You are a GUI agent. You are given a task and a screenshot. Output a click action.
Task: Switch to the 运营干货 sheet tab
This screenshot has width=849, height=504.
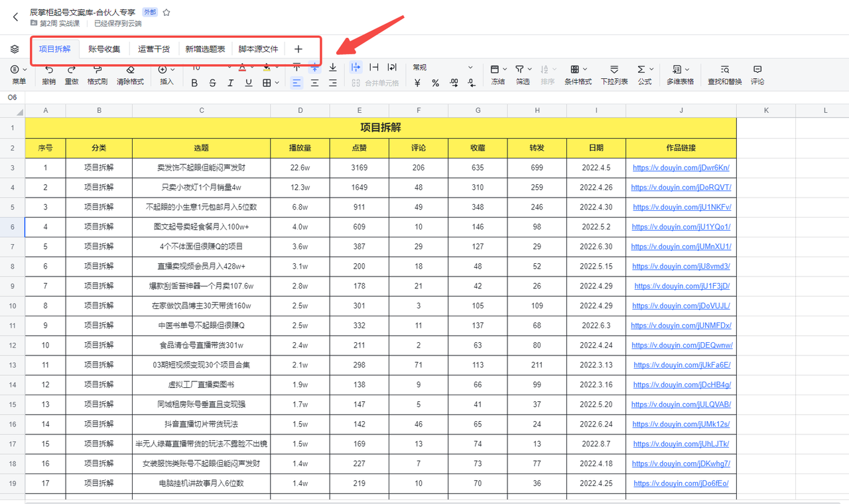(x=154, y=49)
